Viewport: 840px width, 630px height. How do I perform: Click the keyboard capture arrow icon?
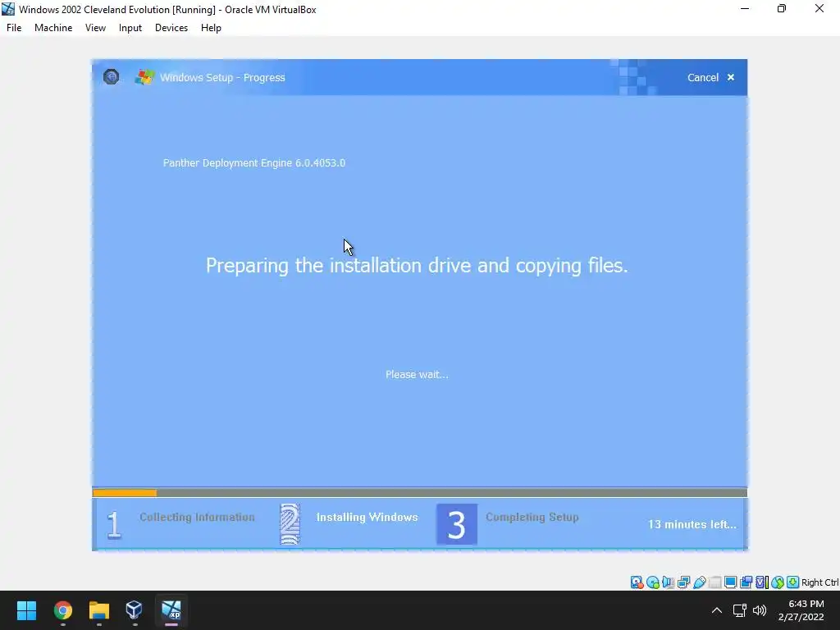[793, 582]
